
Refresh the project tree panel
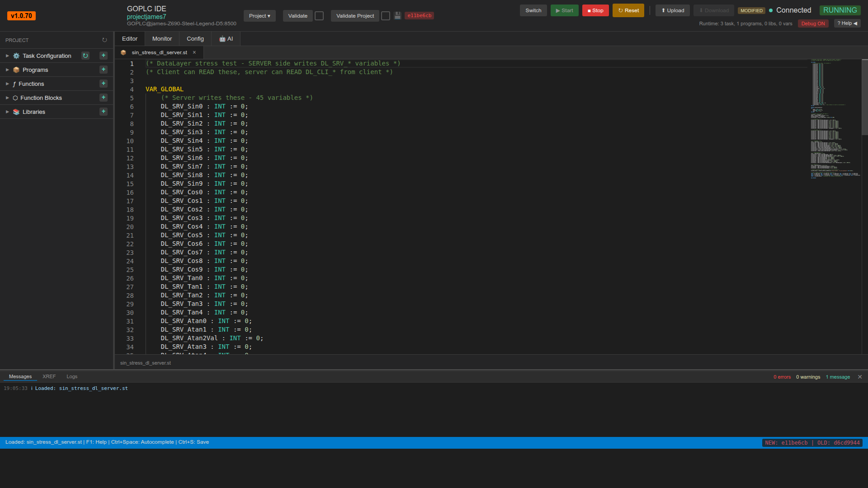104,40
